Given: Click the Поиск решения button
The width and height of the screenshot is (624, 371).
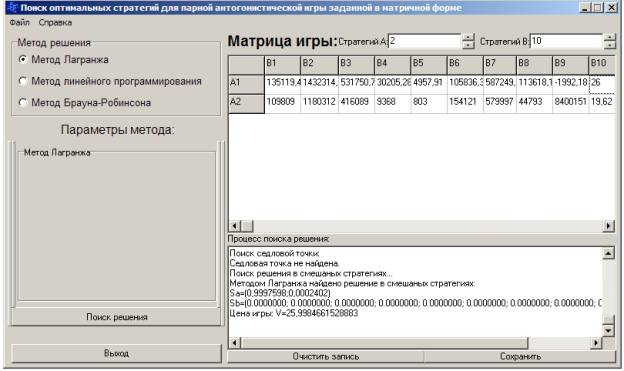Looking at the screenshot, I should [116, 317].
